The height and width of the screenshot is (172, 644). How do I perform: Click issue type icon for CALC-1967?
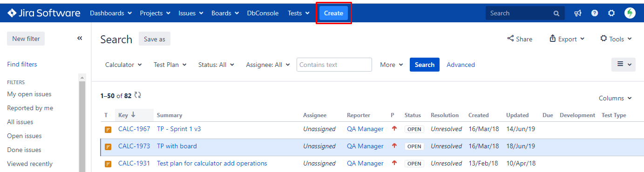[108, 129]
